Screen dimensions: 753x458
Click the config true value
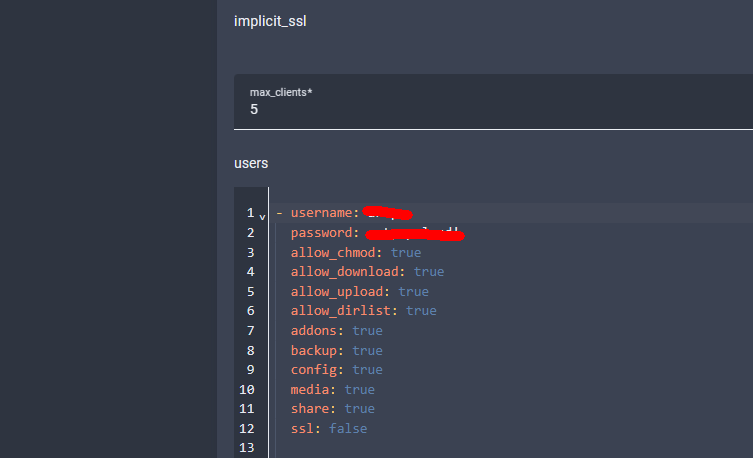pyautogui.click(x=367, y=370)
